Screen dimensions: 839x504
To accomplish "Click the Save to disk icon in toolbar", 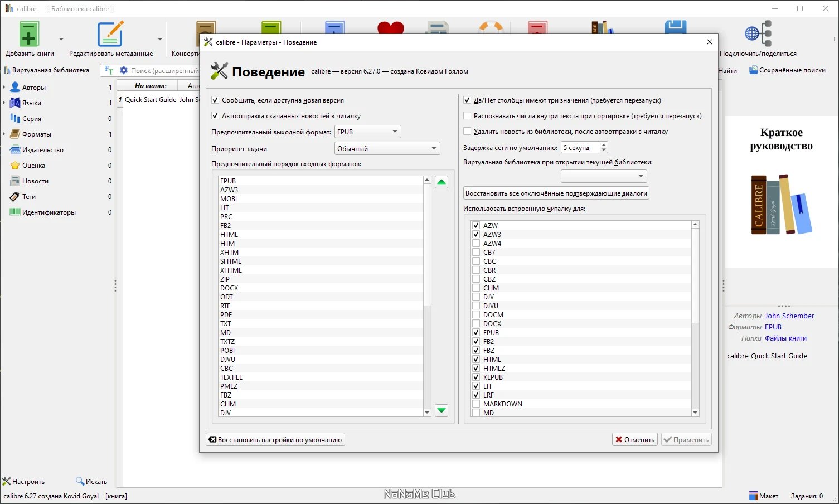I will click(x=675, y=27).
